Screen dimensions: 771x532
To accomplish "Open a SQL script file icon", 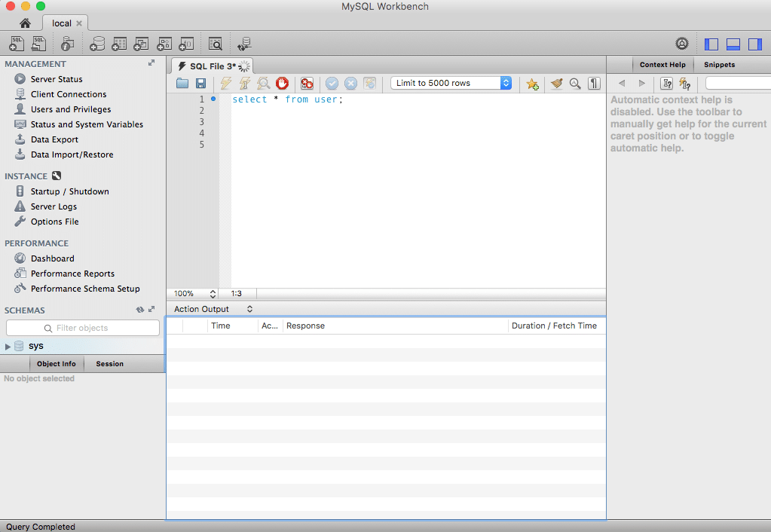I will coord(38,44).
